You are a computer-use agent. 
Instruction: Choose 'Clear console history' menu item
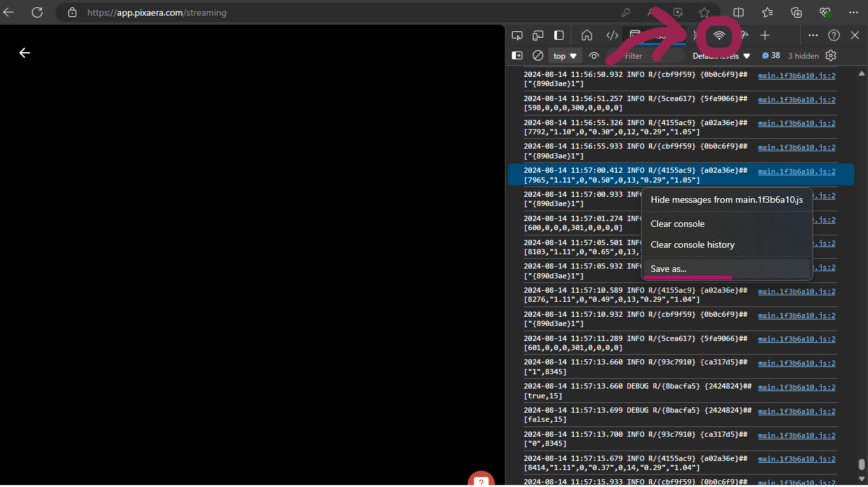(x=693, y=244)
